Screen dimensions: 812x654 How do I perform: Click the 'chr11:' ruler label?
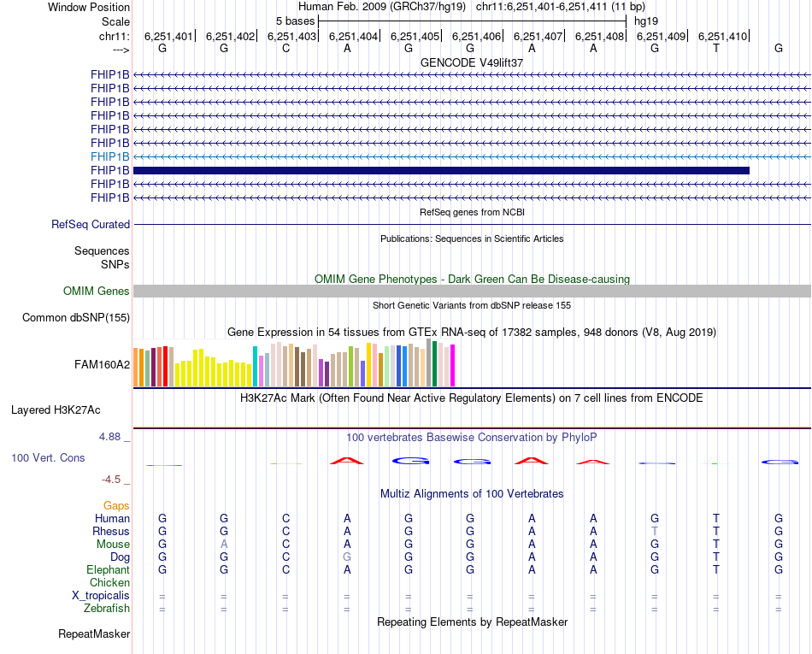(114, 36)
